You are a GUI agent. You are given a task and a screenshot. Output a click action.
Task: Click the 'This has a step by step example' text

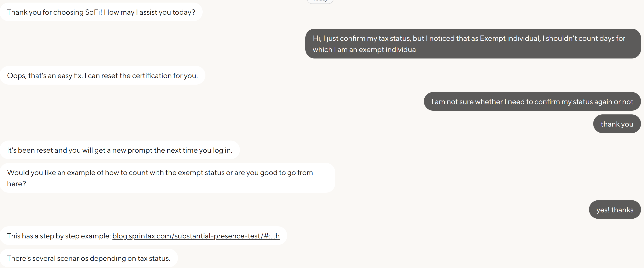point(59,236)
